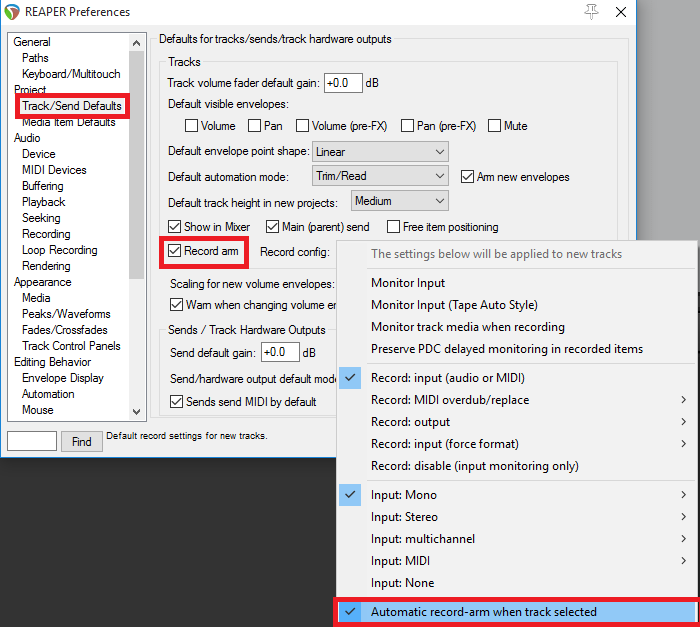Enable the Mute envelope checkbox
This screenshot has width=700, height=627.
(494, 126)
